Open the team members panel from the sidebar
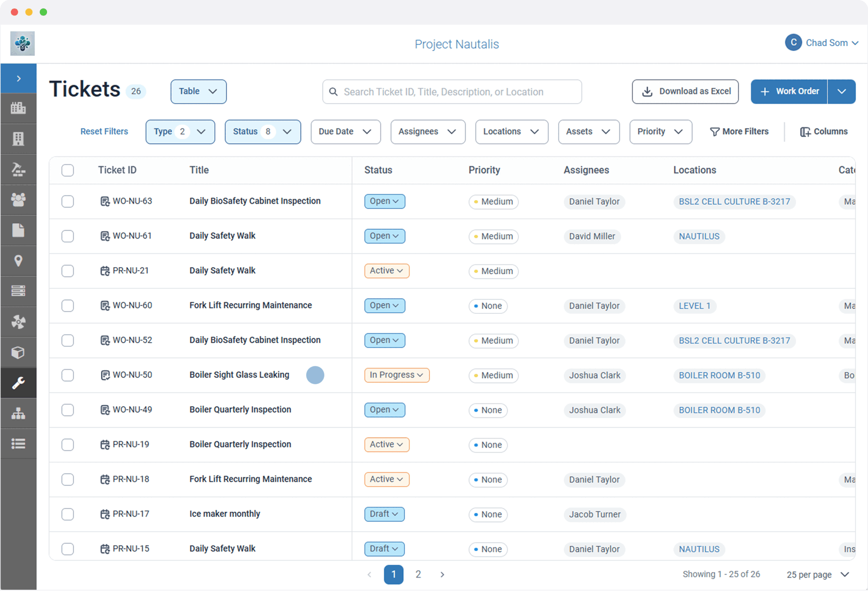Screen dimensions: 868x591 click(x=19, y=199)
